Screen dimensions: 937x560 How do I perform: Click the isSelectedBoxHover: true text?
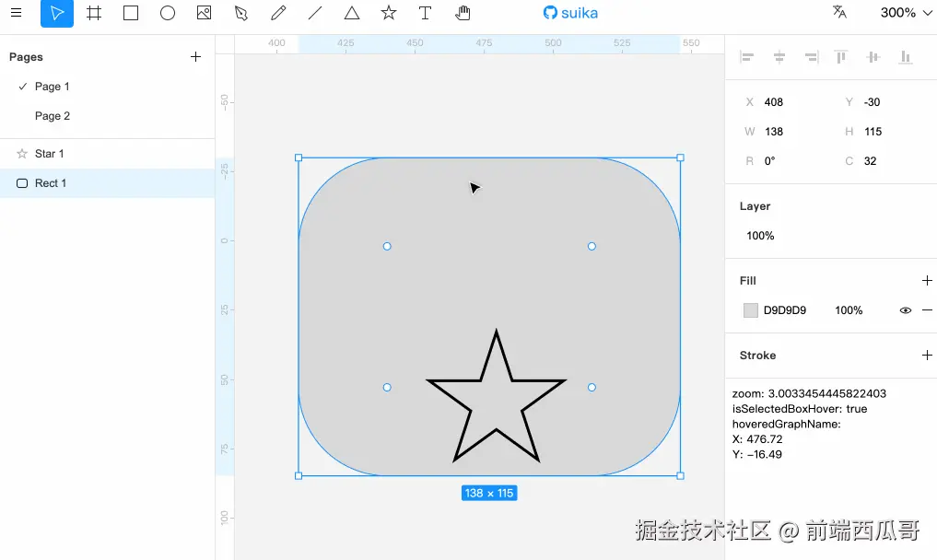[x=800, y=409]
